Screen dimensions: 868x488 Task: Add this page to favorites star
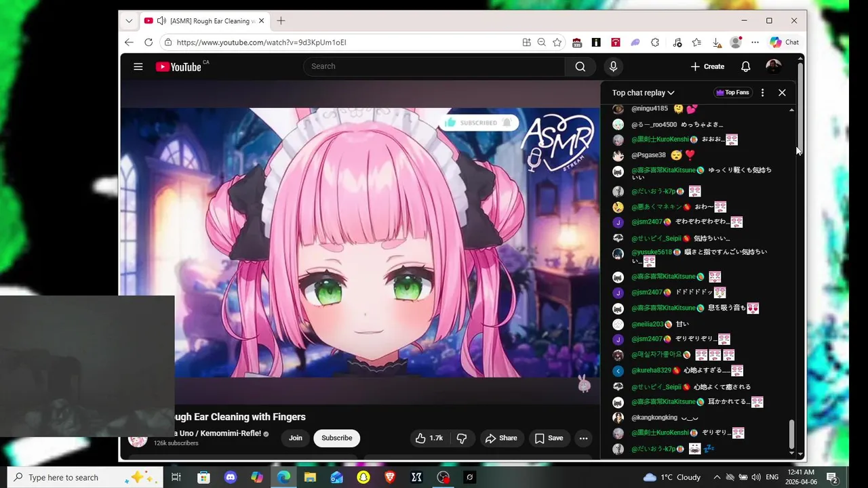(x=557, y=42)
